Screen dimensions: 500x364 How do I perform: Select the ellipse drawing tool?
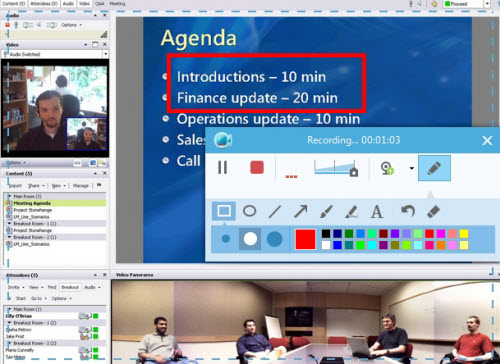(249, 211)
